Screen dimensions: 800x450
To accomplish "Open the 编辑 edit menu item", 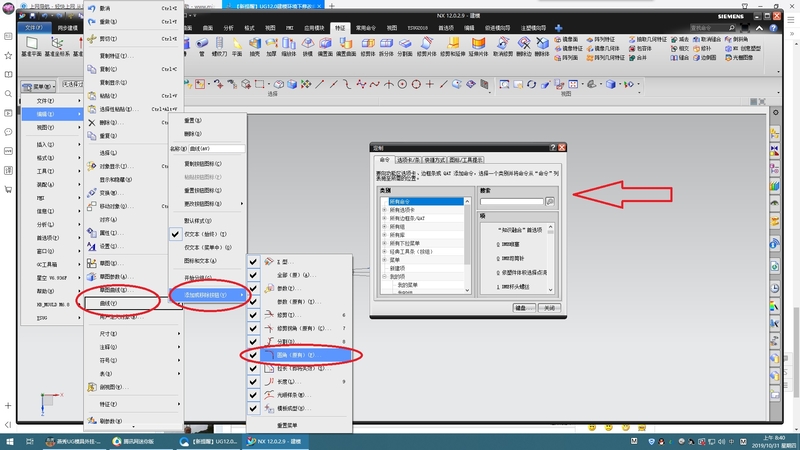I will coord(52,114).
